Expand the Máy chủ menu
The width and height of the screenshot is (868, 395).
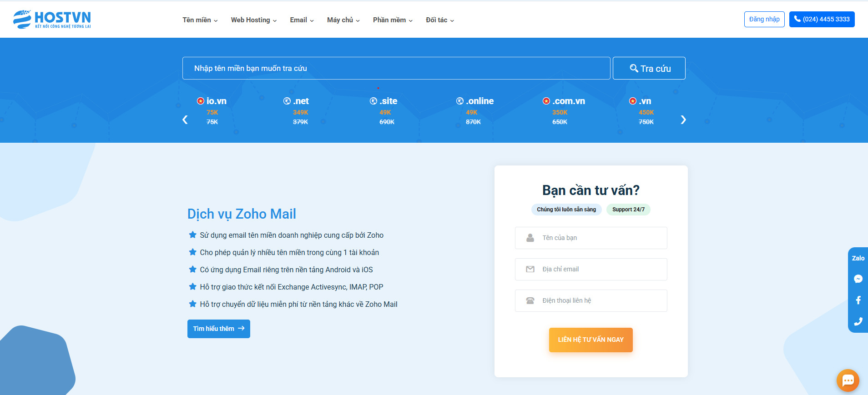click(343, 20)
